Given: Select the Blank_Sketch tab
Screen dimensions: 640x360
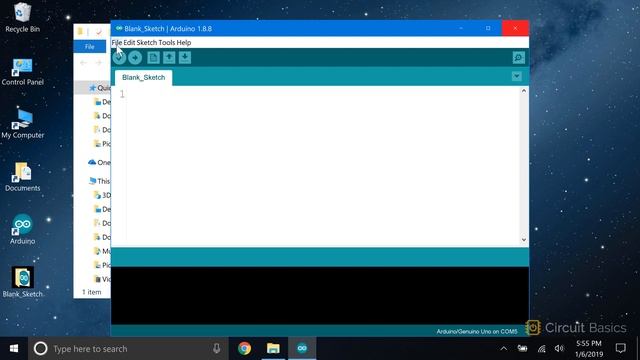Looking at the screenshot, I should 143,78.
